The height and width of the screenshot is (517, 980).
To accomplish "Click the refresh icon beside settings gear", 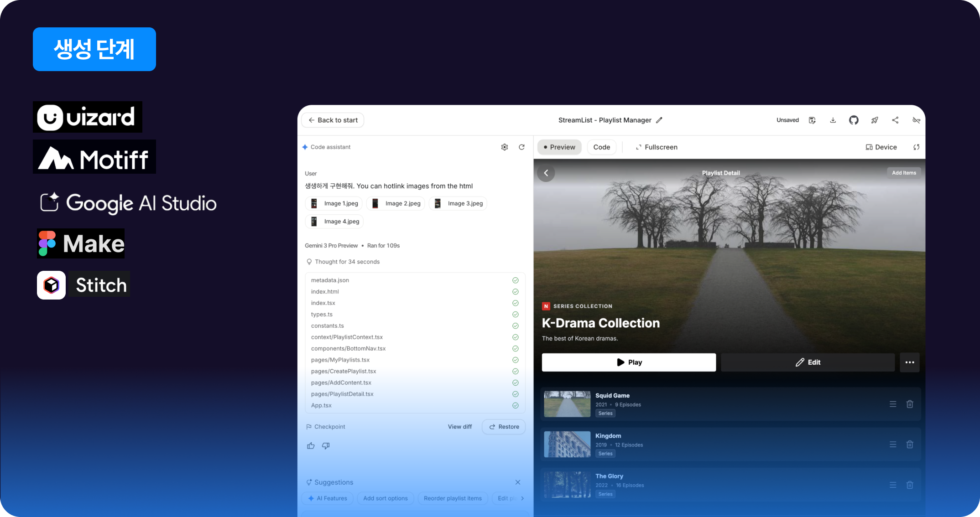I will click(x=521, y=147).
